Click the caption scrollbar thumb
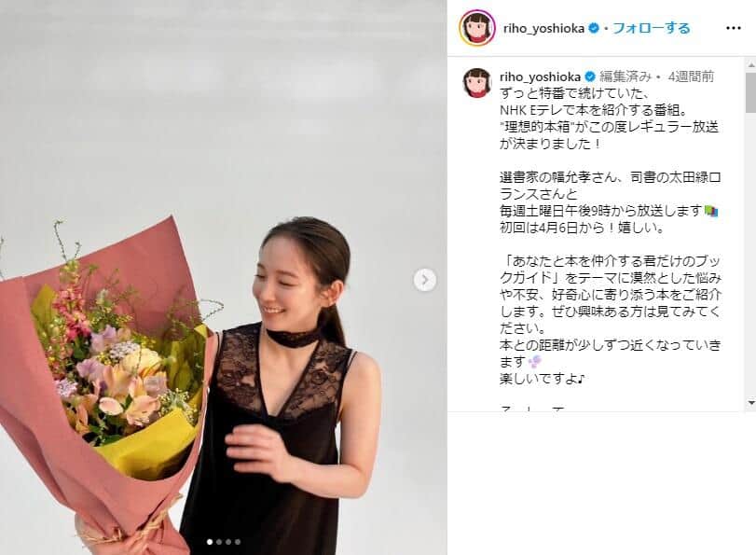Screen dimensions: 756x555 pos(750,91)
